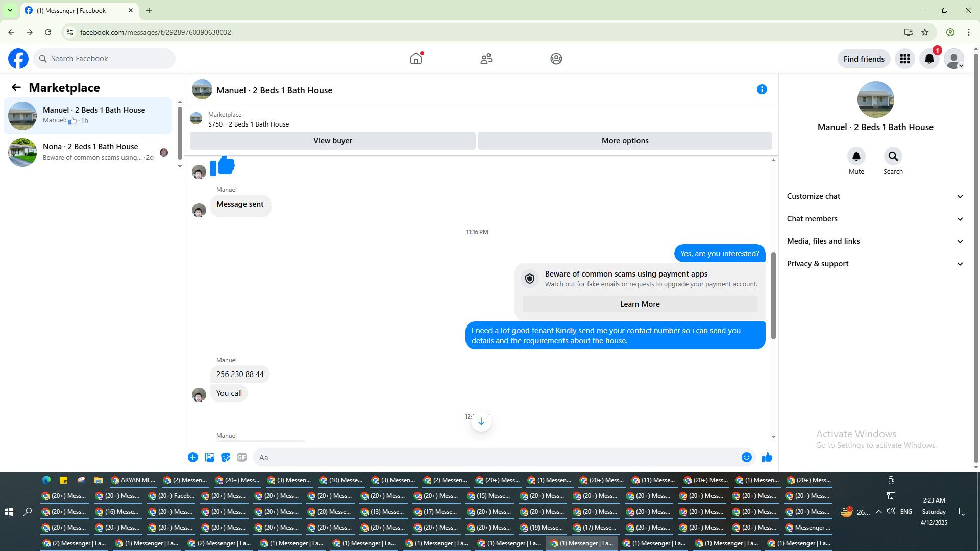980x551 pixels.
Task: Go to the Facebook home logo
Action: (x=18, y=59)
